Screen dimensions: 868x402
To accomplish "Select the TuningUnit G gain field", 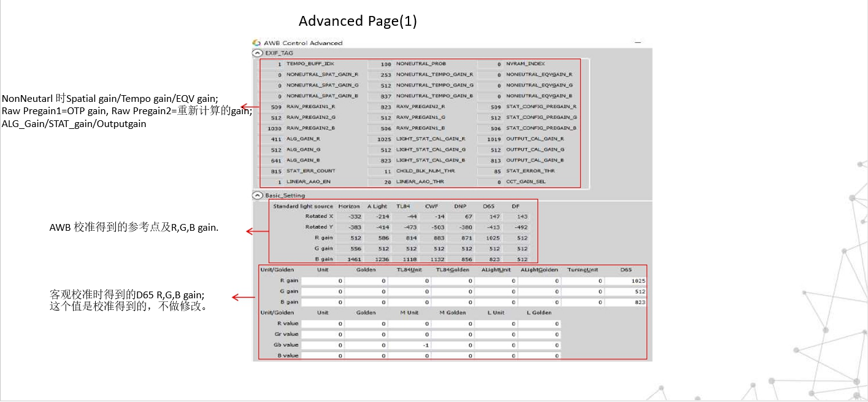I will pyautogui.click(x=583, y=292).
